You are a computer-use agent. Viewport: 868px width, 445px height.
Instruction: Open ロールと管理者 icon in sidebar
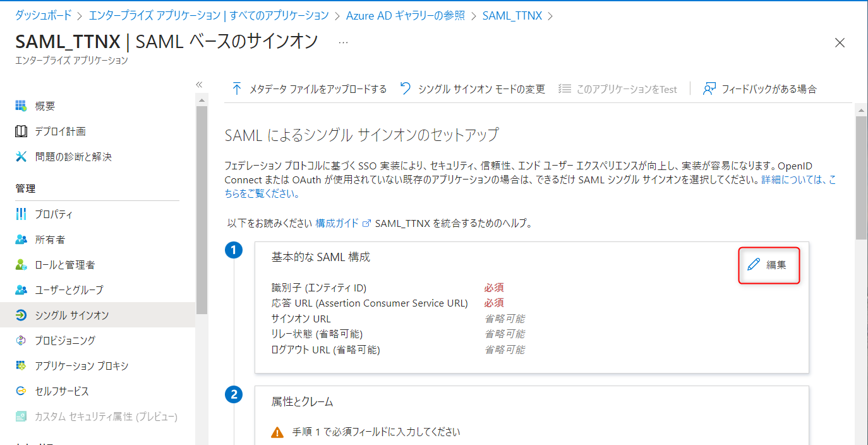point(21,265)
